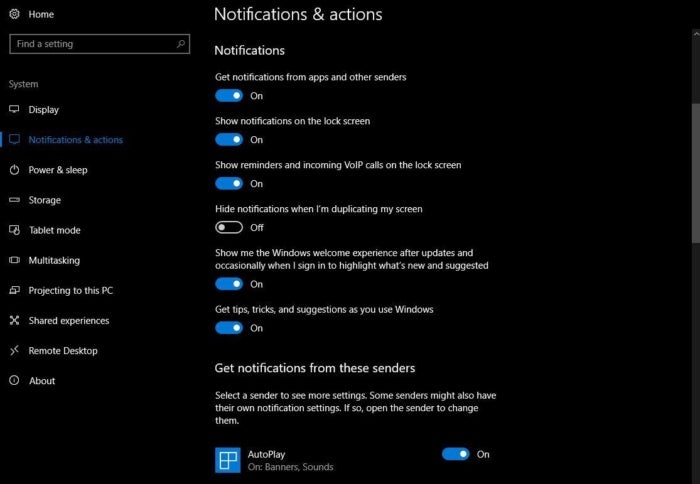Open Multitasking settings

54,260
